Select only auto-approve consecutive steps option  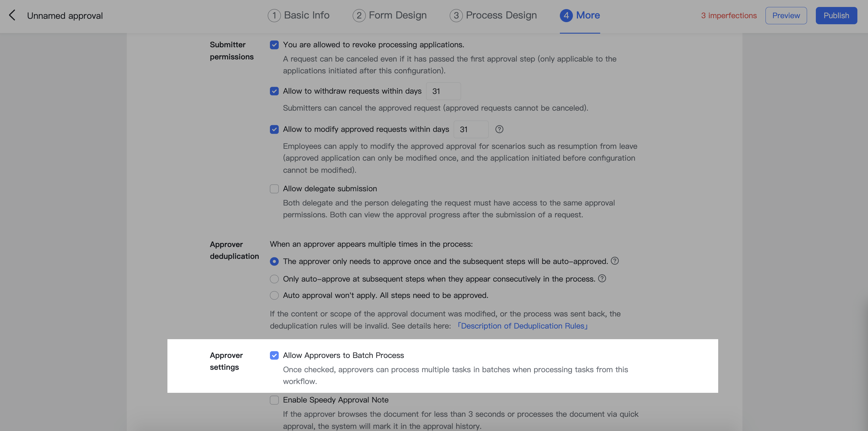coord(274,279)
